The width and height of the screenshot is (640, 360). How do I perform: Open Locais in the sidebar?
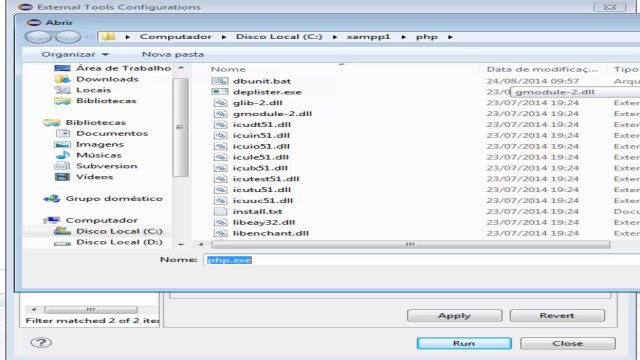tap(93, 90)
